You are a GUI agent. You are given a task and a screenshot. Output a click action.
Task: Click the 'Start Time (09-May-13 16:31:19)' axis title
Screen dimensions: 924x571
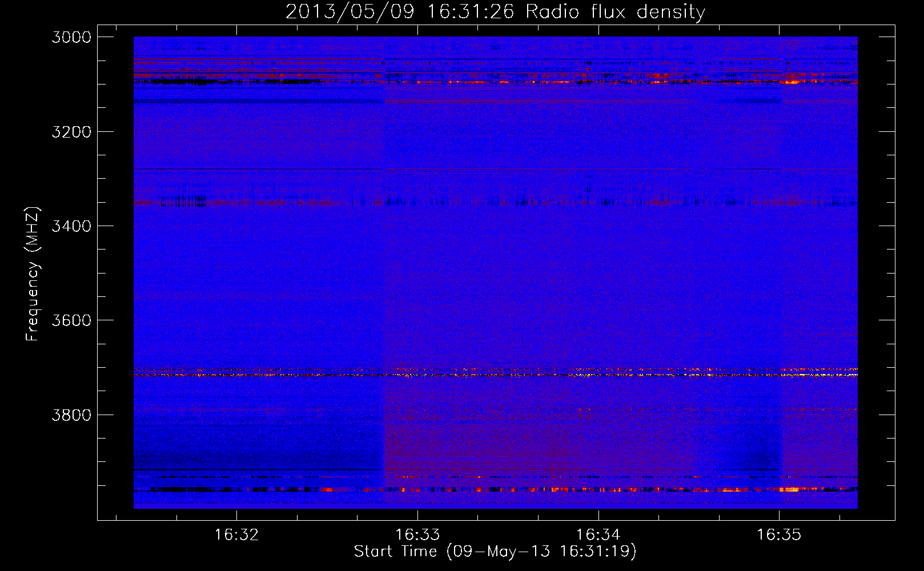coord(495,552)
